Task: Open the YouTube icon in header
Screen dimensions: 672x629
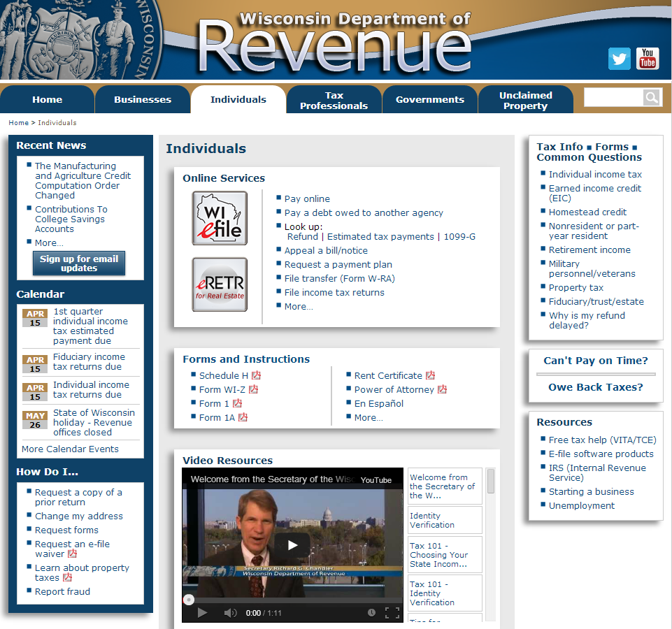Action: click(x=648, y=59)
